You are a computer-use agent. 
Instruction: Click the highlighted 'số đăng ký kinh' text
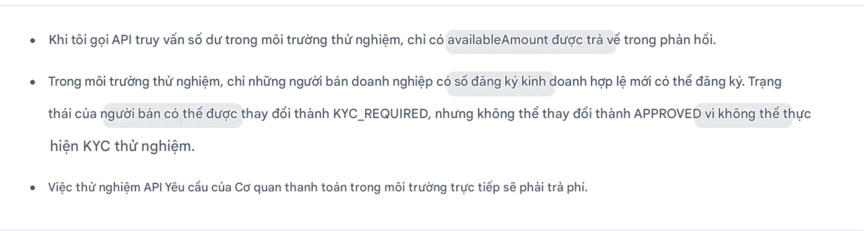(500, 82)
